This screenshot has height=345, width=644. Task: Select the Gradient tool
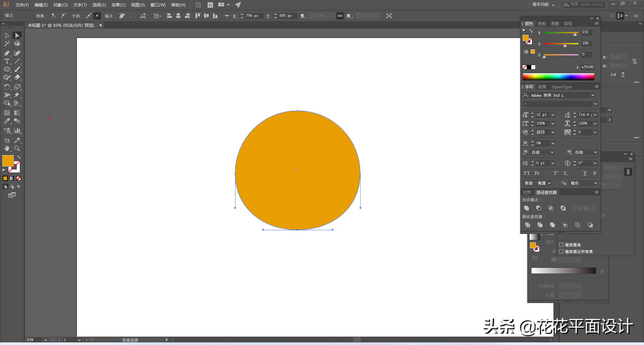[17, 113]
